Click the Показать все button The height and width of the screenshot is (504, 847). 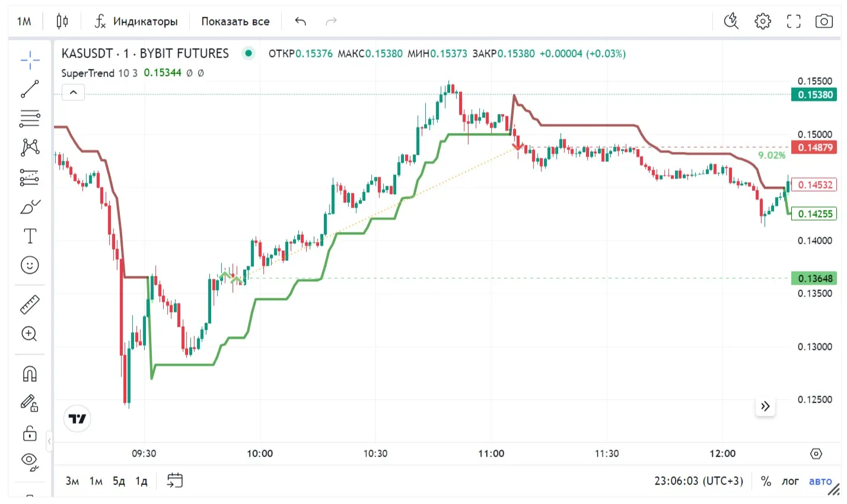click(x=235, y=21)
